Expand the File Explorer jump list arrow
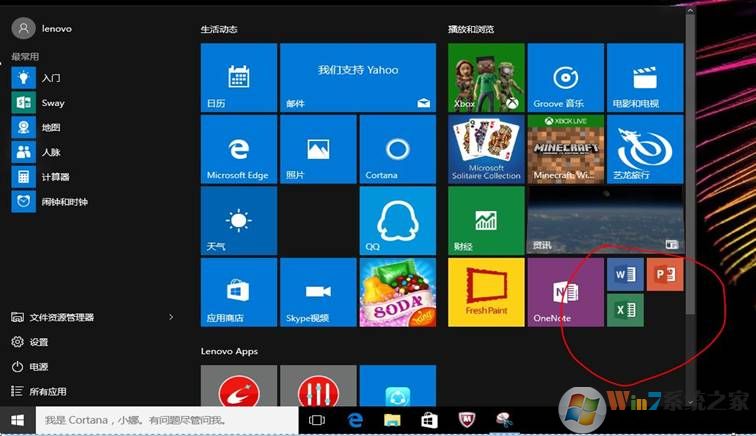The width and height of the screenshot is (756, 436). [171, 317]
